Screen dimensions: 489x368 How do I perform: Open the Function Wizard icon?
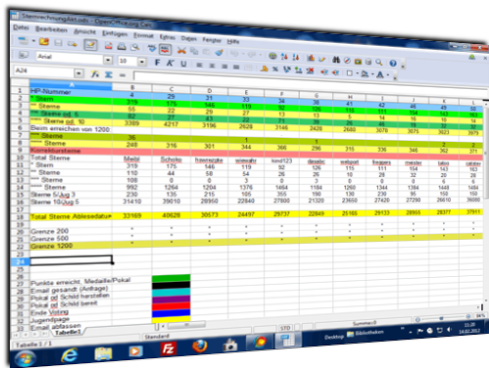(95, 74)
